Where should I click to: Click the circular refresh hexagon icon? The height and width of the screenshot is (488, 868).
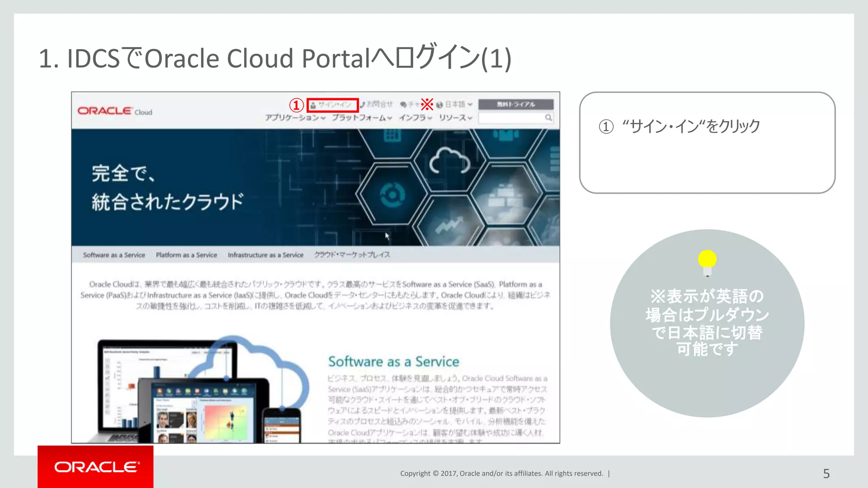(392, 195)
